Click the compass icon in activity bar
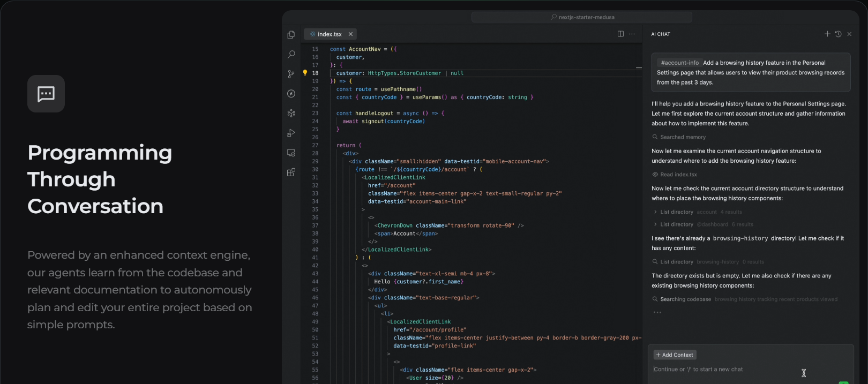Viewport: 868px width, 384px height. click(x=291, y=94)
